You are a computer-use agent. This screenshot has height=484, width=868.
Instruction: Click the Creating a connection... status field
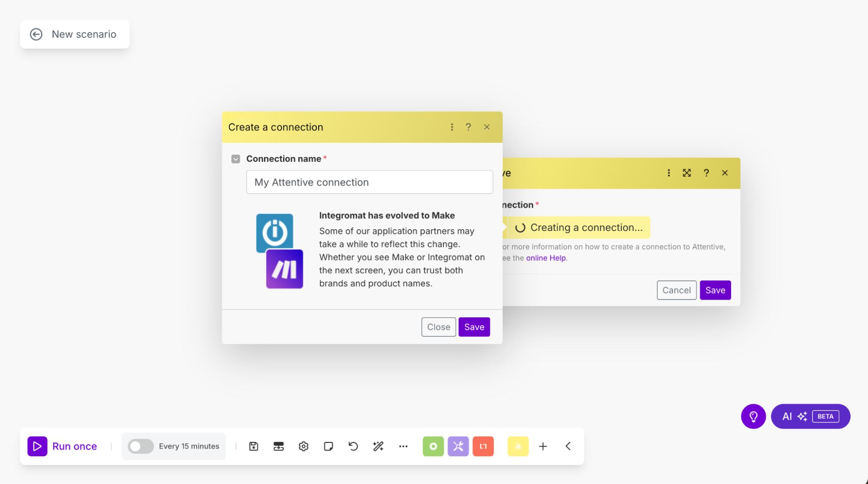578,227
